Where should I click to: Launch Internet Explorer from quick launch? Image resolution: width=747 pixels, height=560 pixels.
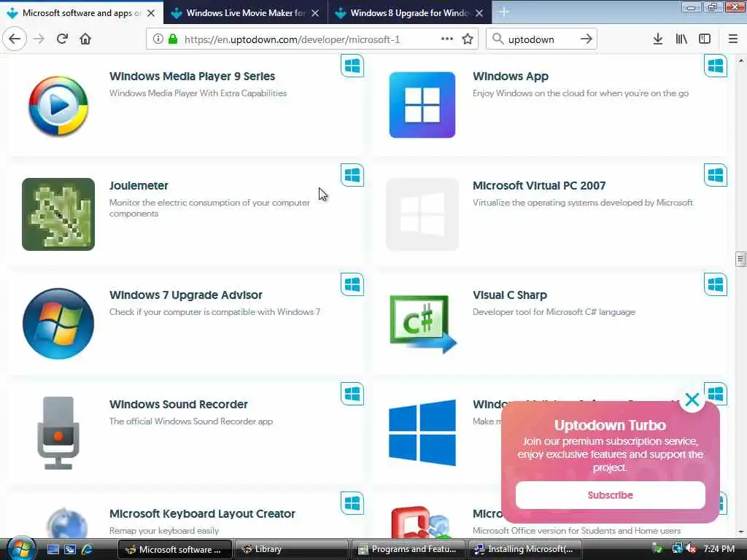[87, 550]
